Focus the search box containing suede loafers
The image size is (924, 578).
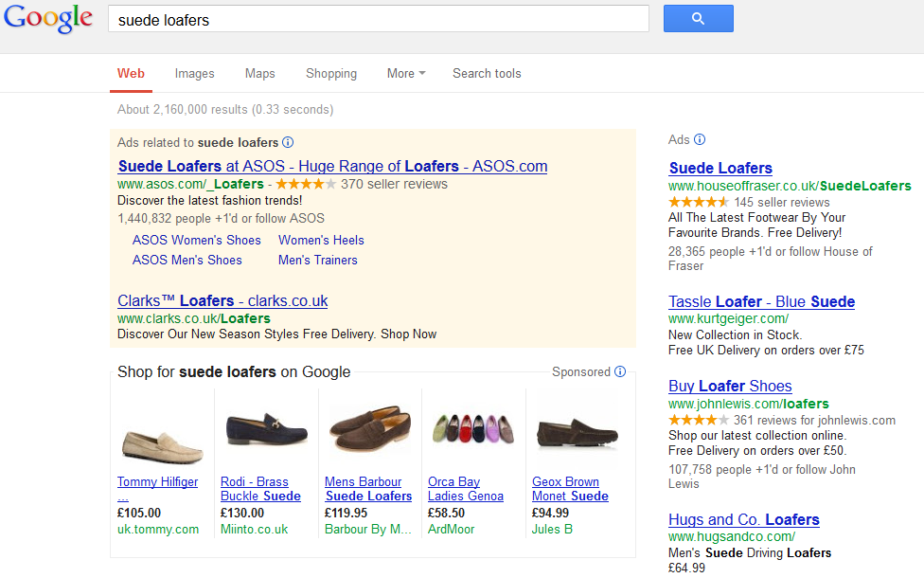[x=379, y=19]
